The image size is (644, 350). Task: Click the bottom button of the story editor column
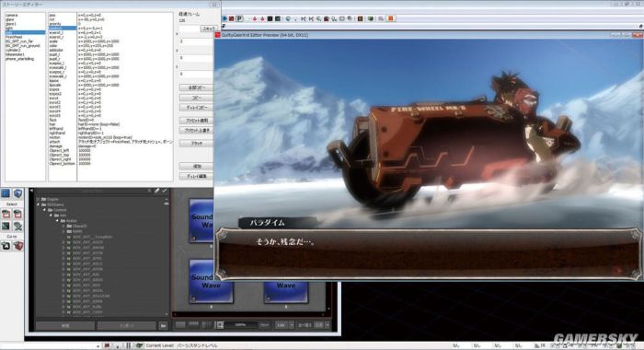196,176
